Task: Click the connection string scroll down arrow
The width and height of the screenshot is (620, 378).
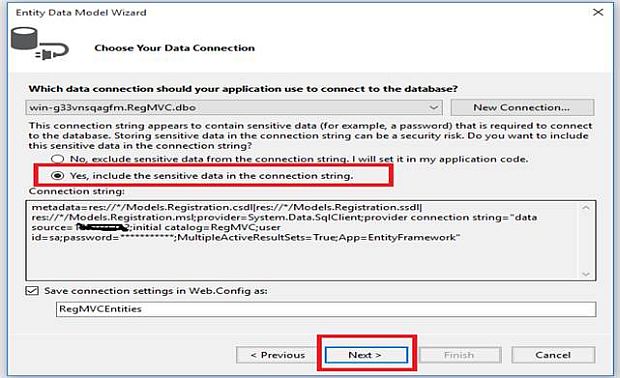Action: [x=586, y=274]
